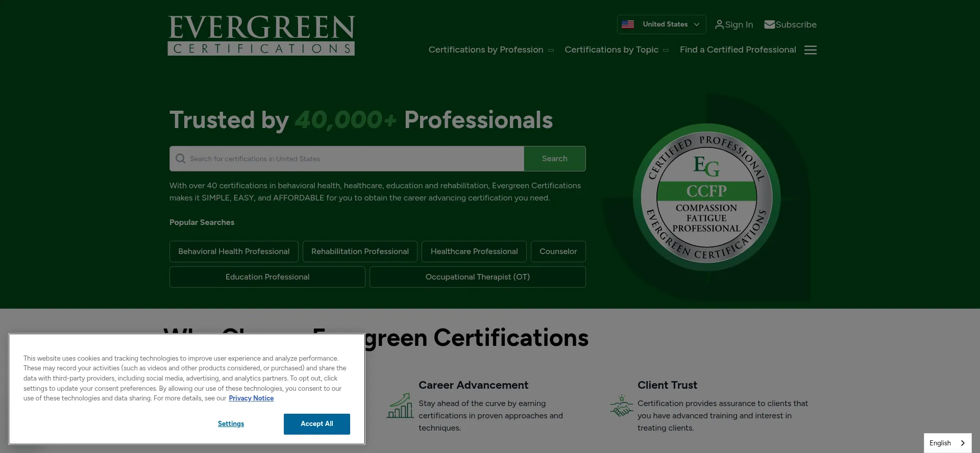
Task: Select Behavioral Health Professional search
Action: pos(234,251)
